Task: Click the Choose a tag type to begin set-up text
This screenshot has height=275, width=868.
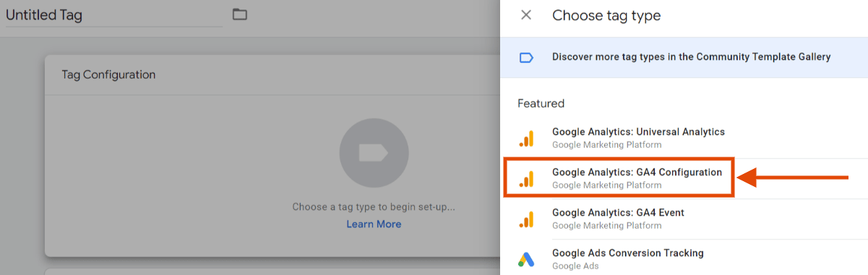Action: click(x=374, y=207)
